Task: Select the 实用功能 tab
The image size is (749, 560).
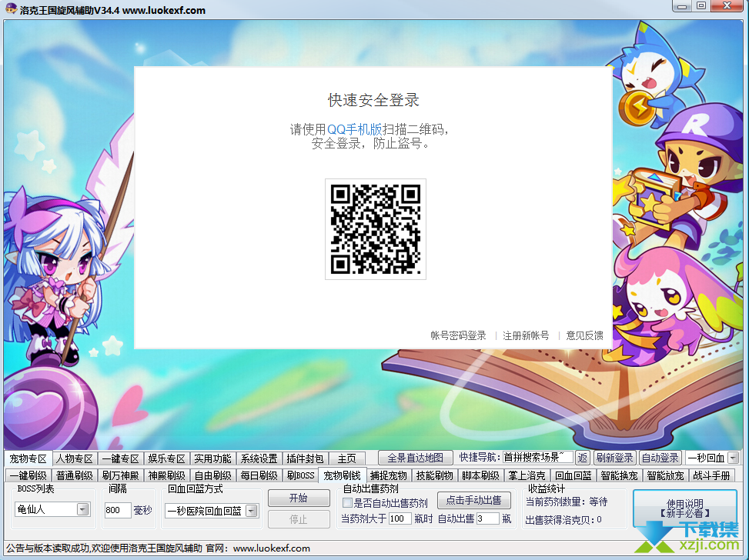Action: tap(213, 458)
